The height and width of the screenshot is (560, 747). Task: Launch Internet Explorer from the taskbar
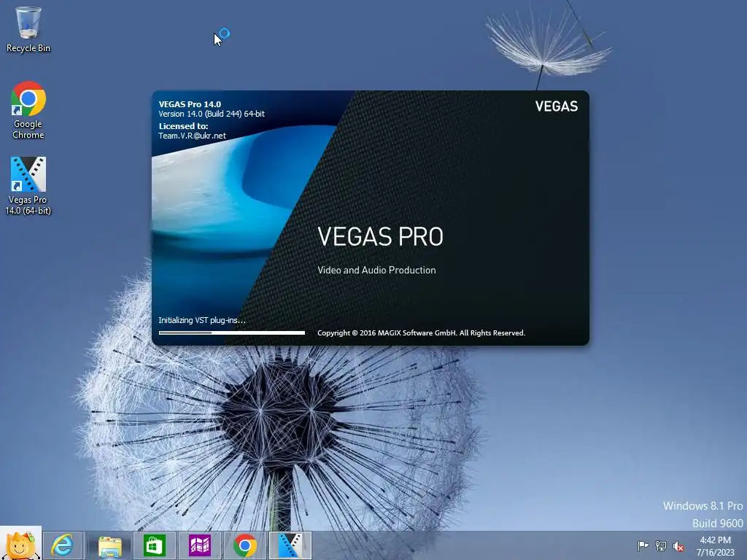click(63, 545)
